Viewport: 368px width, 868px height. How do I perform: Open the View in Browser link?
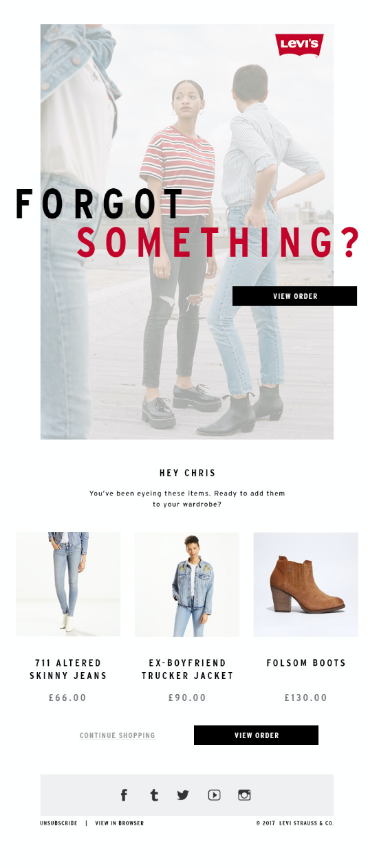click(x=120, y=823)
